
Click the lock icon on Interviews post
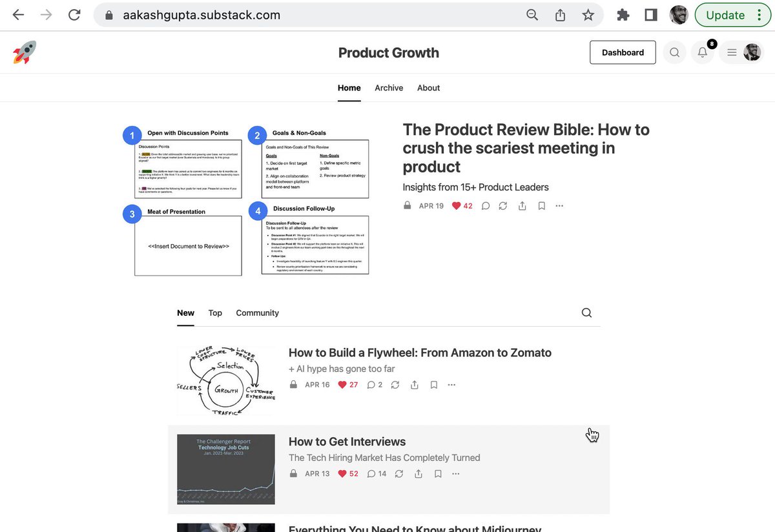pyautogui.click(x=293, y=474)
